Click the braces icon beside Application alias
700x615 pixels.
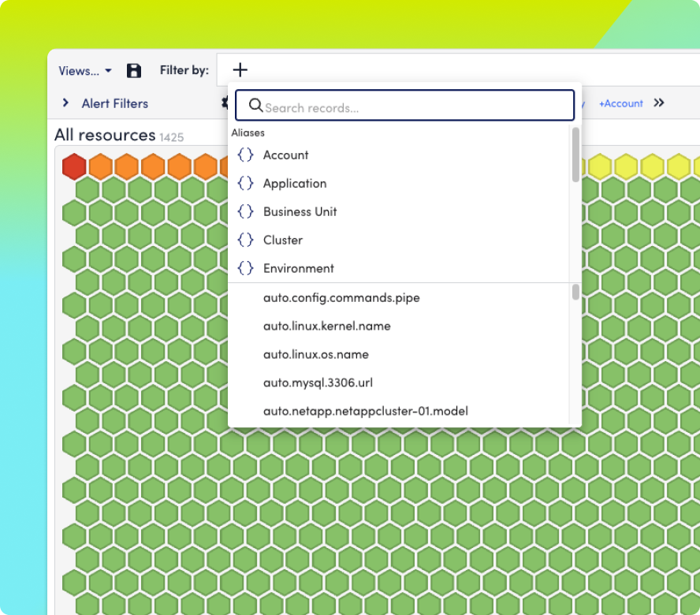coord(246,184)
